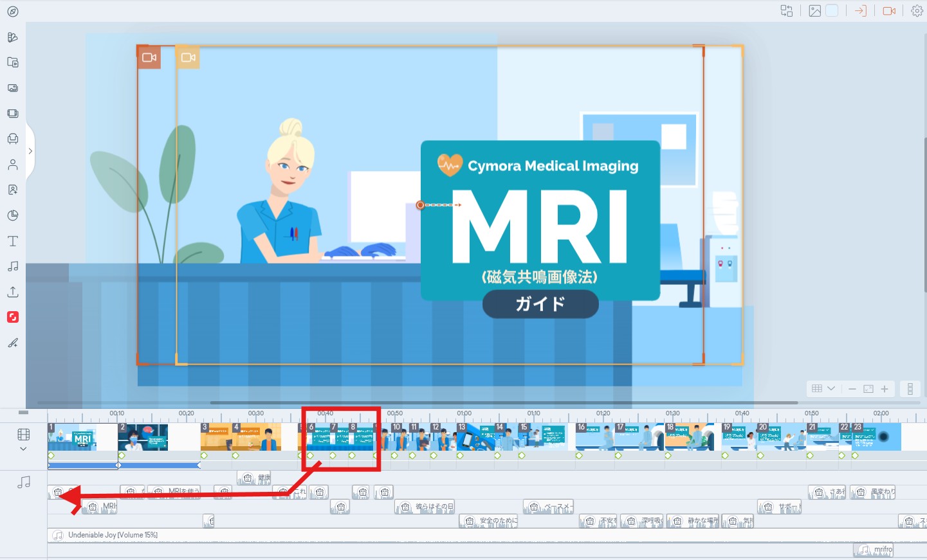Select the 深呼吸 voice clip
The width and height of the screenshot is (927, 560).
tap(642, 521)
